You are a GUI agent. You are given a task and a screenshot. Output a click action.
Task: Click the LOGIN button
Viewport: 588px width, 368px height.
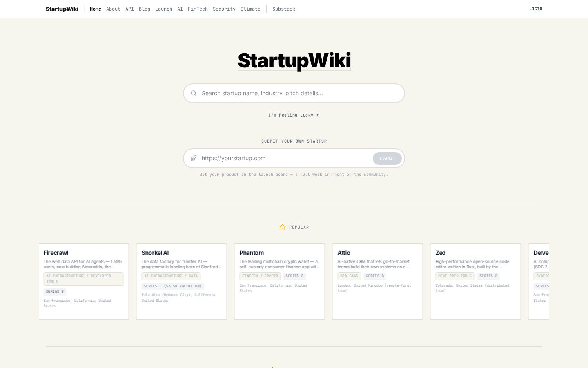point(536,9)
